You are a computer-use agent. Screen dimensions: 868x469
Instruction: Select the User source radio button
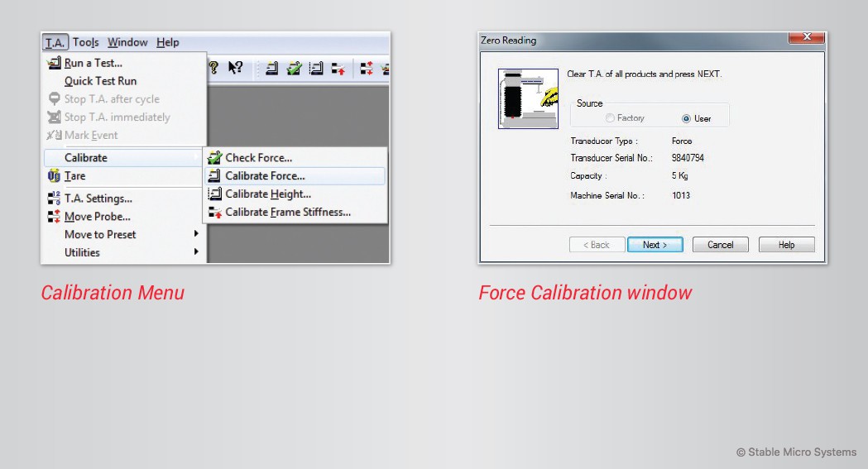(687, 118)
